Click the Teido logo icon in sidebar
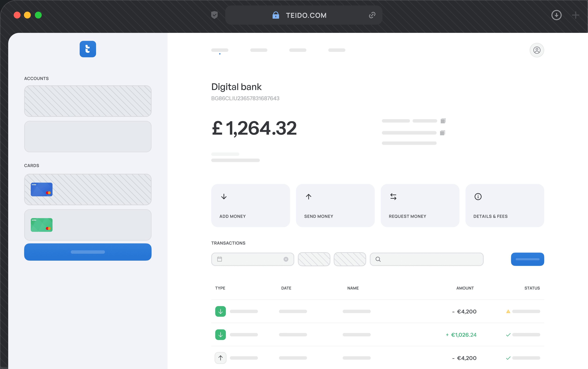This screenshot has width=588, height=369. pos(88,49)
